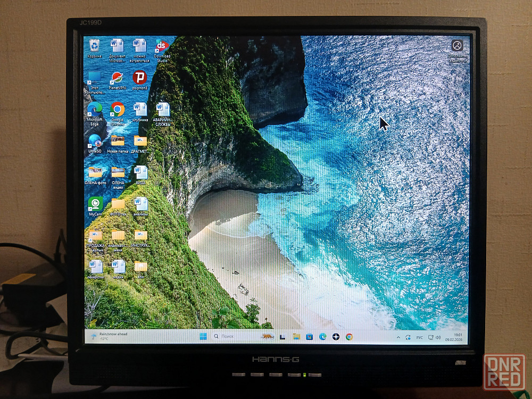Open the taskbar volume speaker control
The image size is (532, 399).
(438, 337)
